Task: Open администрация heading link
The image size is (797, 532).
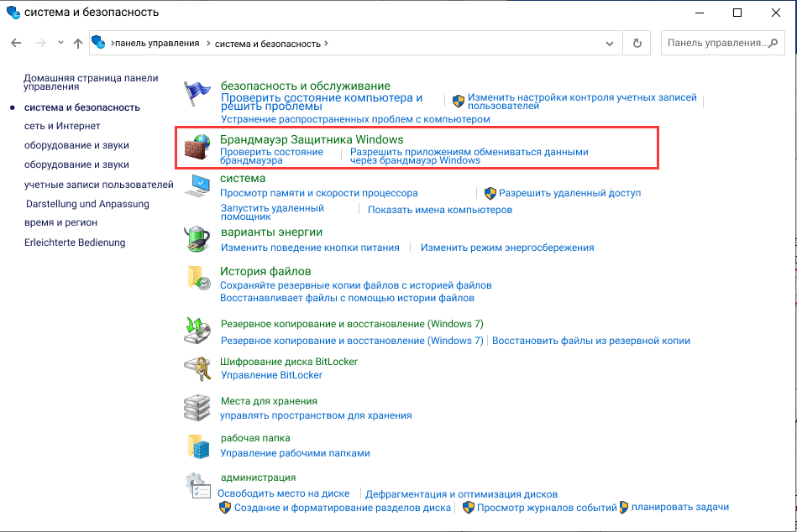Action: 258,477
